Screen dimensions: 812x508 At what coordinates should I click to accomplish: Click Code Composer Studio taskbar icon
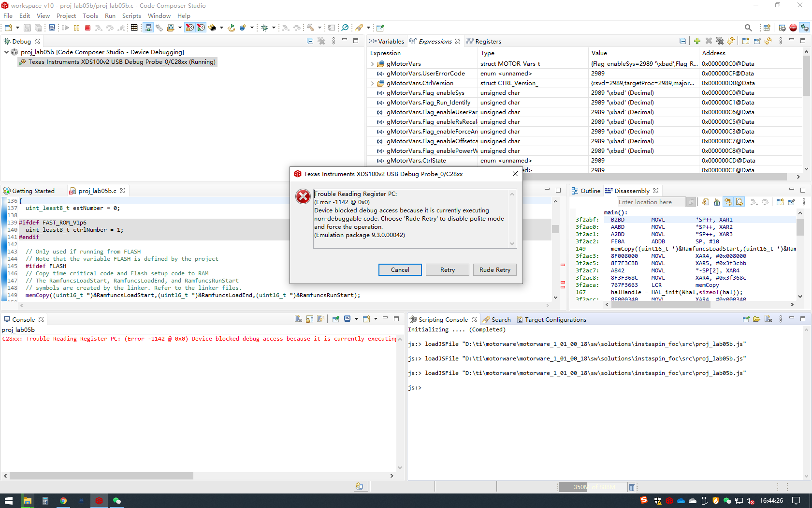(99, 501)
